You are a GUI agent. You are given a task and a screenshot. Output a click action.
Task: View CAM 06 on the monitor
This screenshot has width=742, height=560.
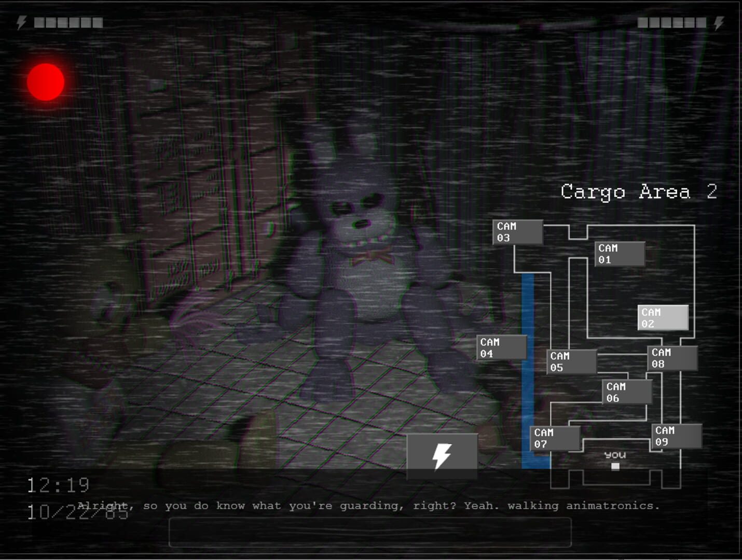click(626, 391)
